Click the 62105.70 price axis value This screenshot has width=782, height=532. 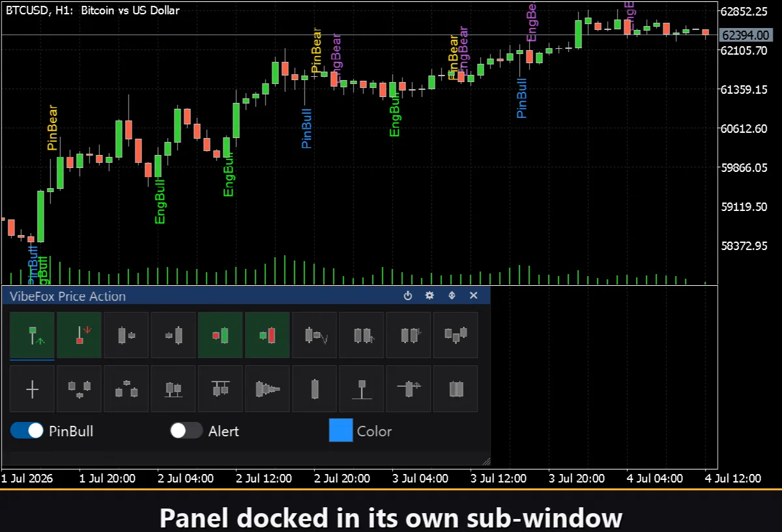[x=744, y=50]
